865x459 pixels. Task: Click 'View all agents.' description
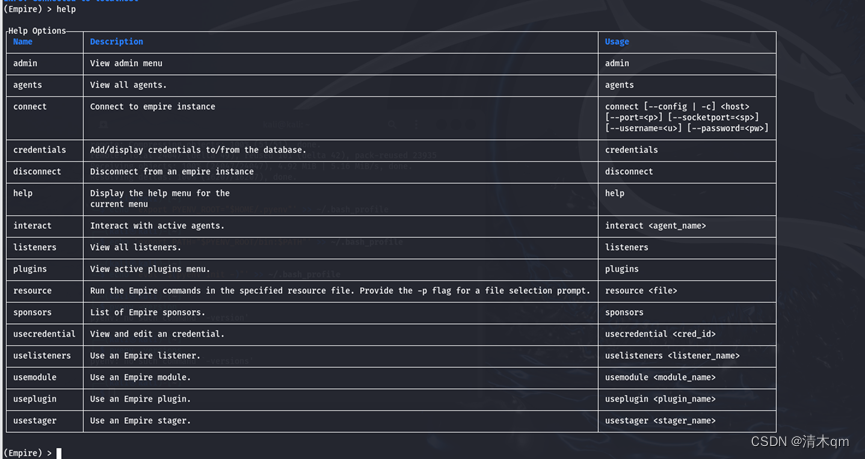128,85
